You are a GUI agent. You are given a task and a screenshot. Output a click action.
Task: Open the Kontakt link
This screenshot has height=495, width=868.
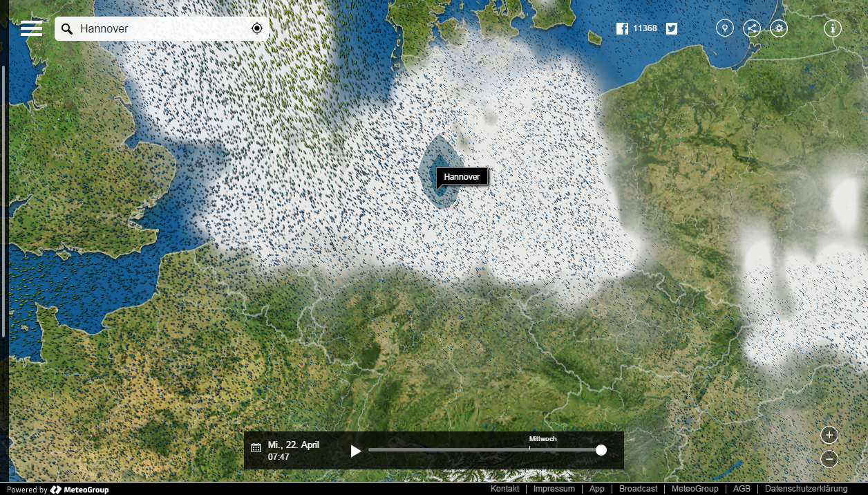pyautogui.click(x=505, y=489)
